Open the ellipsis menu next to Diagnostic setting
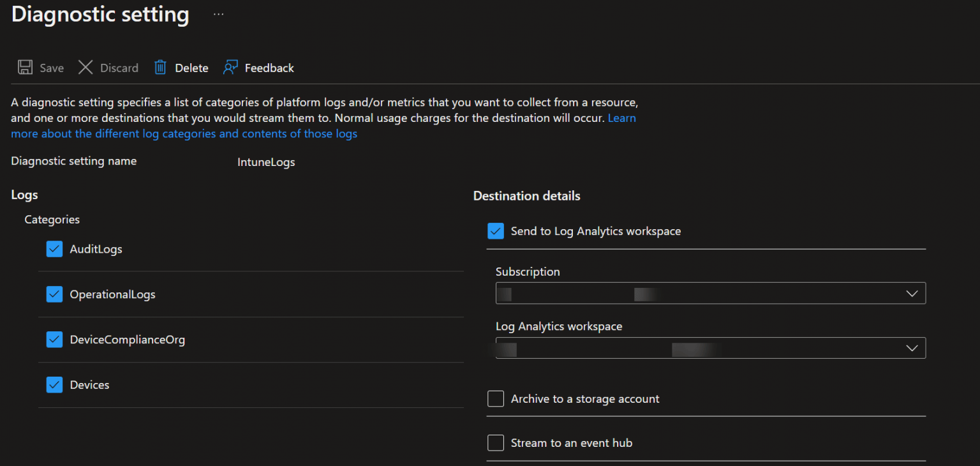Screen dimensions: 980x466 pos(218,13)
